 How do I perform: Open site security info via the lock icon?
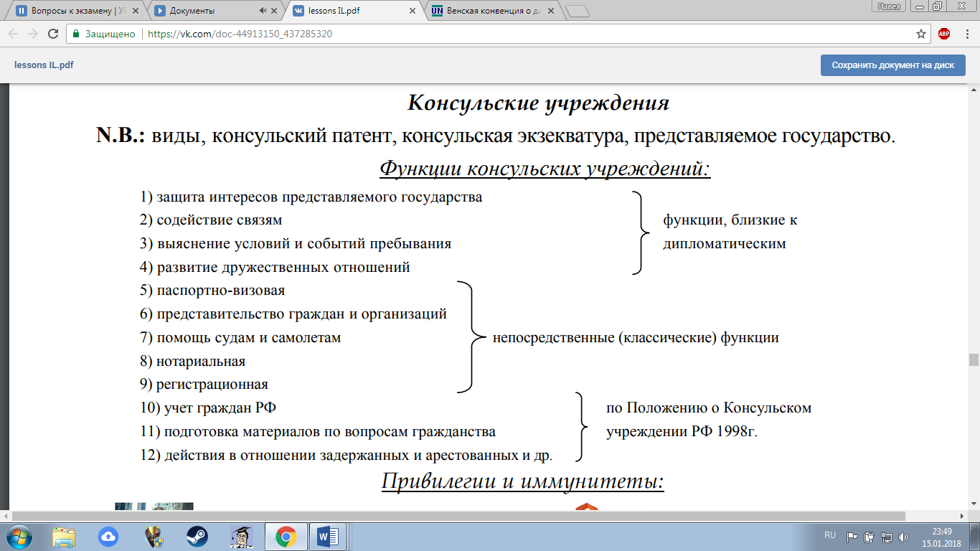click(77, 34)
